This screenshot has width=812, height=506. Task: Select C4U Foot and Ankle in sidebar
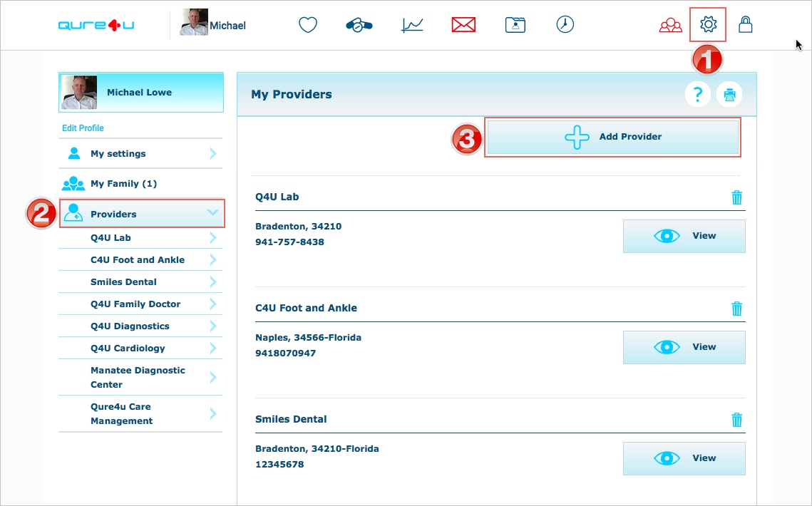(x=140, y=260)
